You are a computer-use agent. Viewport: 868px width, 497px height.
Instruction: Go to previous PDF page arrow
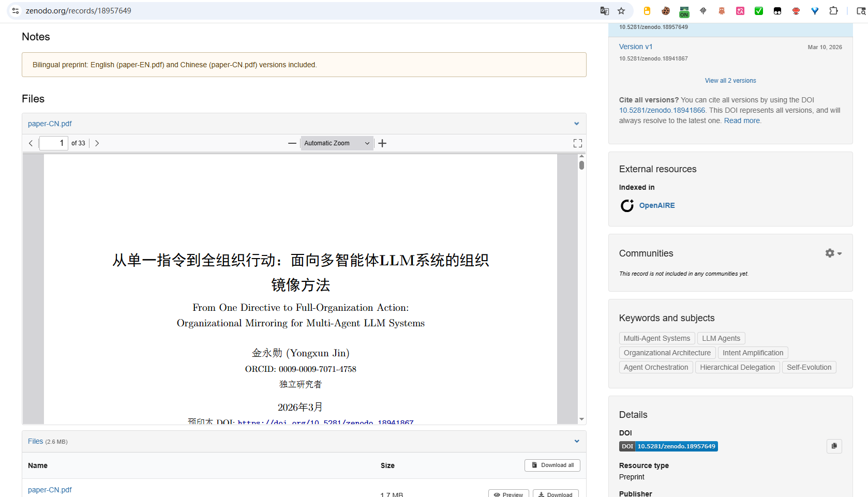point(31,143)
